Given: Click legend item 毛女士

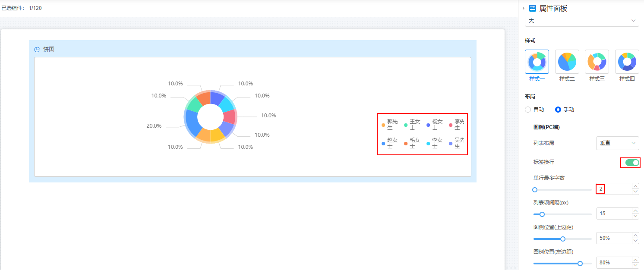Looking at the screenshot, I should pos(412,143).
